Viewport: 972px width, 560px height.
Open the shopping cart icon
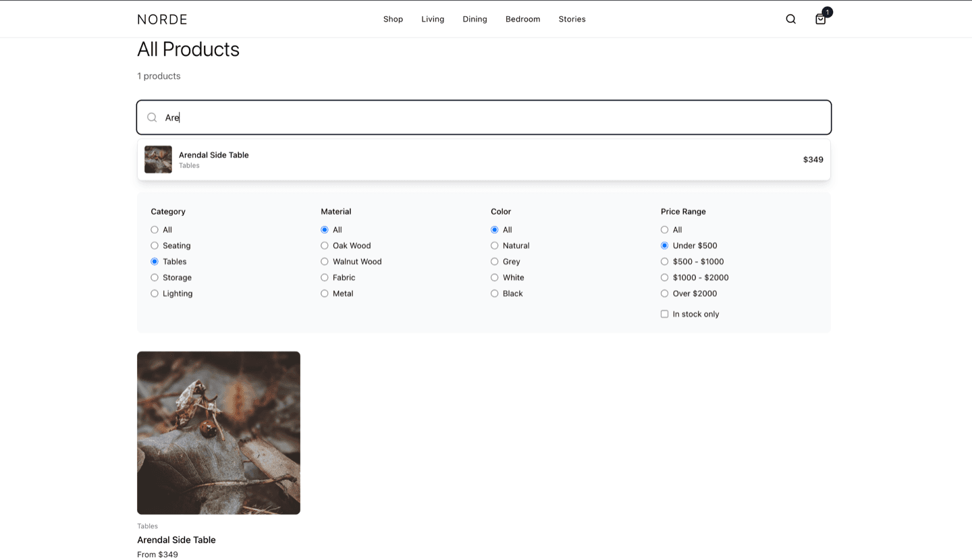click(x=820, y=20)
